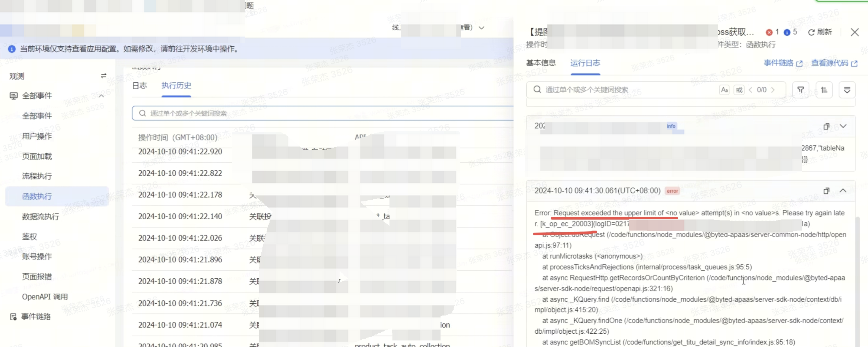Collapse the 观测 sidebar toggle icon

103,76
